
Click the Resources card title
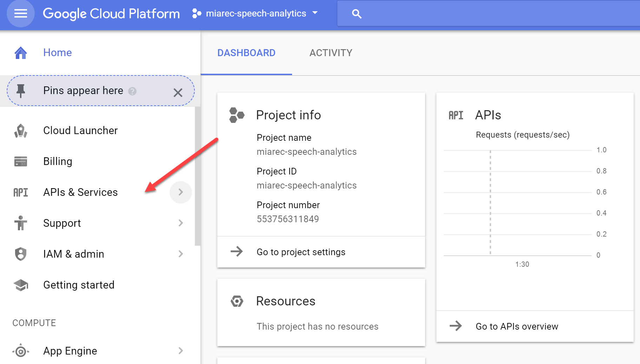pyautogui.click(x=285, y=301)
